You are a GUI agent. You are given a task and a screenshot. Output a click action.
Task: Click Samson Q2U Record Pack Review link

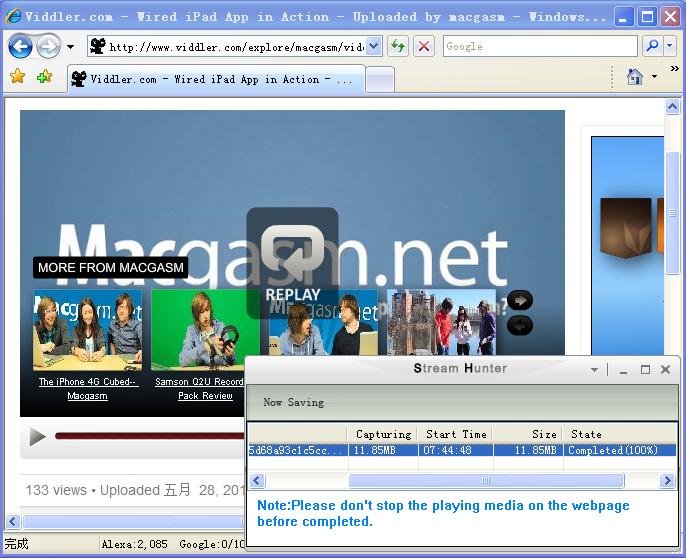coord(200,389)
